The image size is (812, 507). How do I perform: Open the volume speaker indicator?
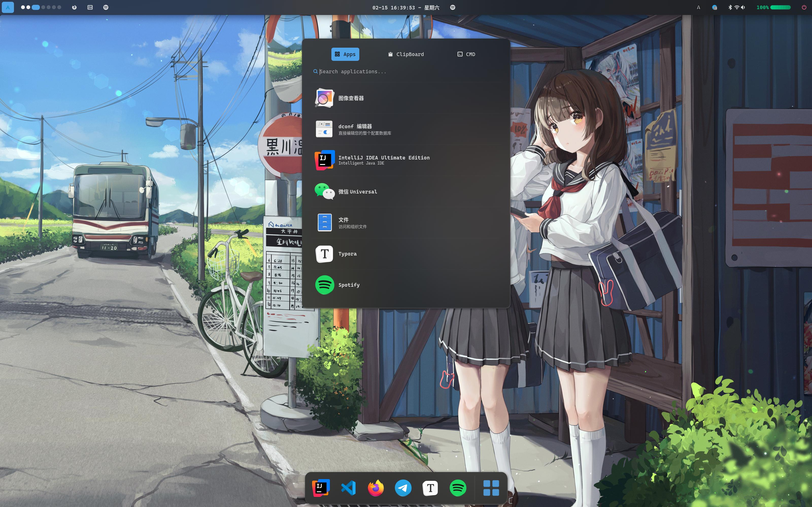coord(743,7)
